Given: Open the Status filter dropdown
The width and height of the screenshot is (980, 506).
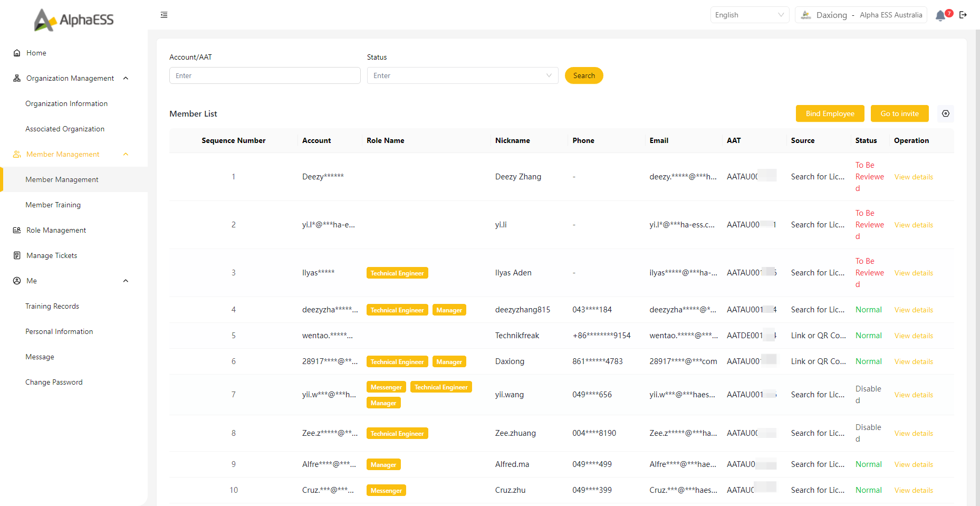Looking at the screenshot, I should pyautogui.click(x=462, y=75).
